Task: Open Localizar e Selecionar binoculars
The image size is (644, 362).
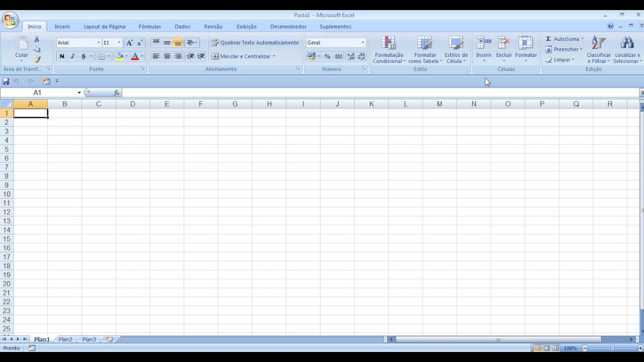Action: (x=626, y=50)
